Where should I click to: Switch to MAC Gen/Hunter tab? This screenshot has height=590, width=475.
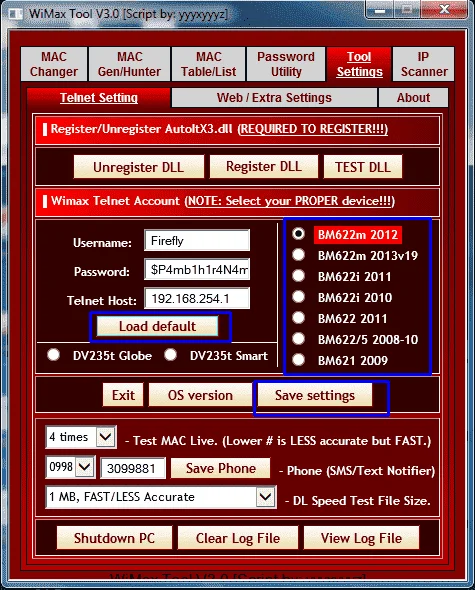tap(129, 64)
